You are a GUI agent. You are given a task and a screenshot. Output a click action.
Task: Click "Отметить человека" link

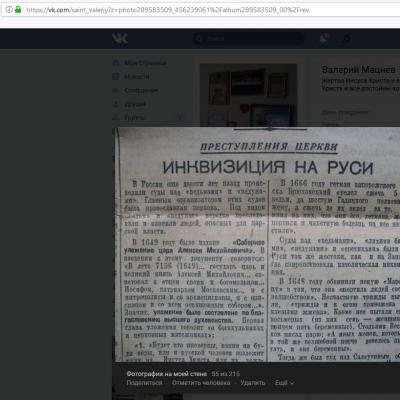coord(201,383)
